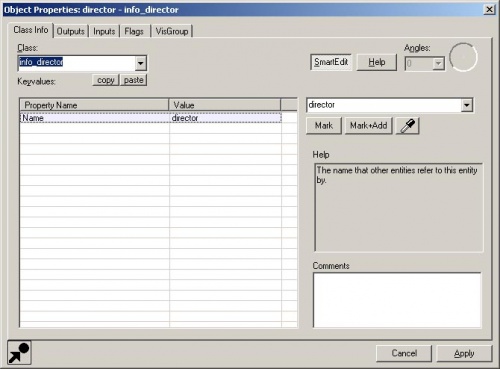Click the info_director class text field
500x369 pixels.
(x=77, y=63)
